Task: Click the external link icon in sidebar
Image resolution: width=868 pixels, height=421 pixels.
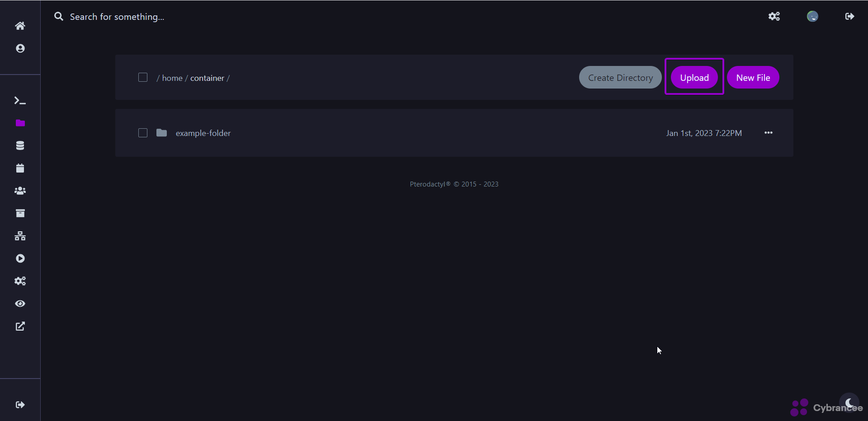Action: pos(20,326)
